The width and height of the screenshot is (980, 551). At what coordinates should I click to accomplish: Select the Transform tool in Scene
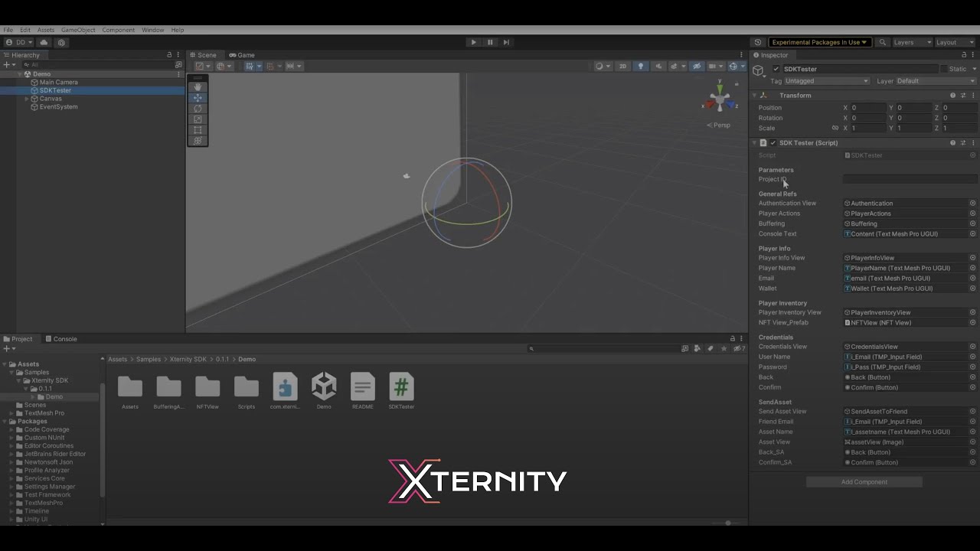pyautogui.click(x=198, y=140)
